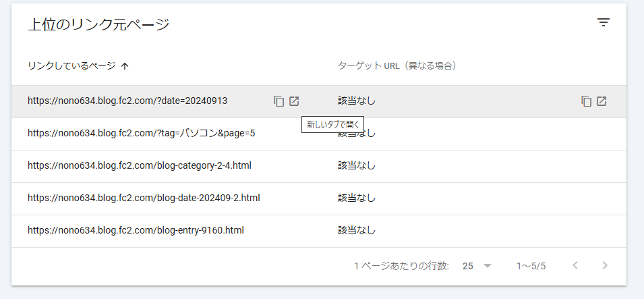Go to the previous page arrow
The height and width of the screenshot is (299, 644).
[575, 266]
